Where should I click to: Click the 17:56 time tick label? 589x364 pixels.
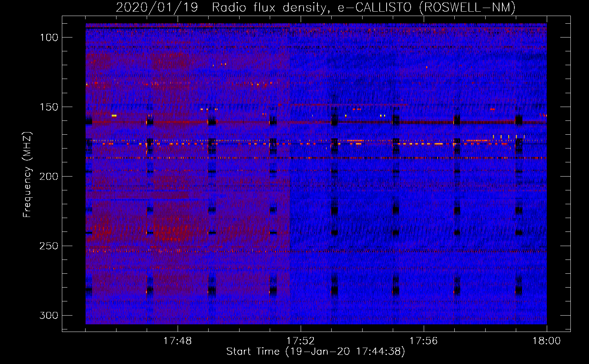click(x=424, y=341)
